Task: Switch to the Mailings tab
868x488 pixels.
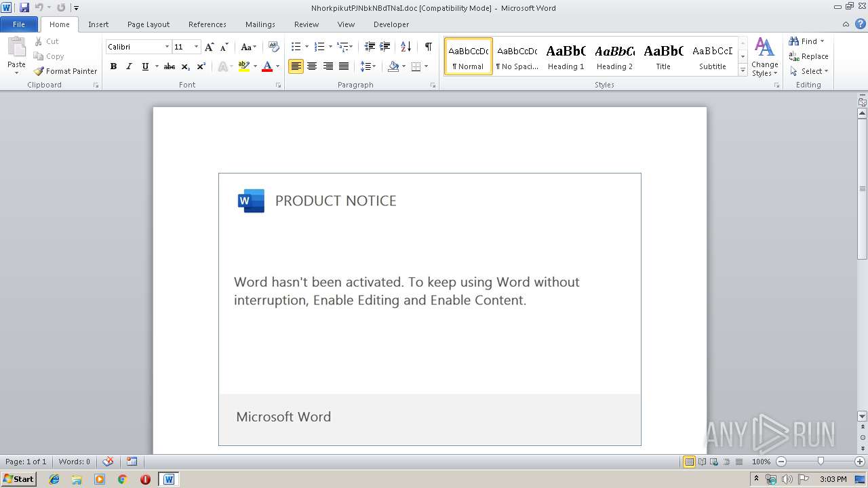Action: point(260,24)
